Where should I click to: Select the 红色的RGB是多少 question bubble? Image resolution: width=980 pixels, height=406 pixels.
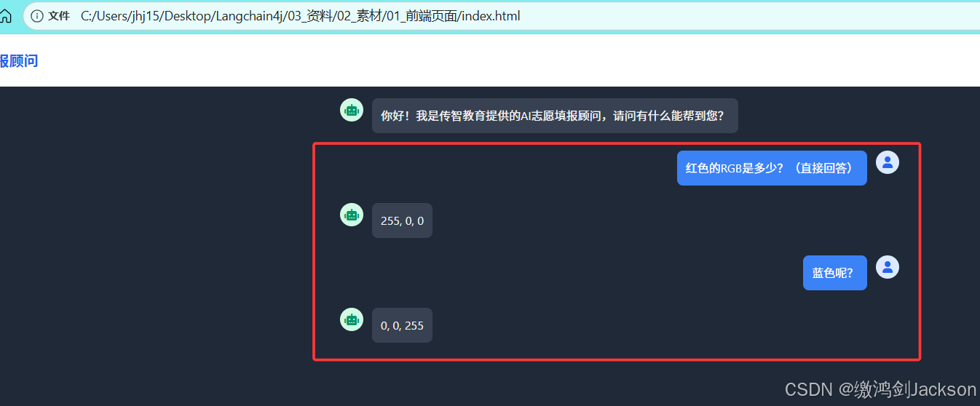tap(772, 168)
